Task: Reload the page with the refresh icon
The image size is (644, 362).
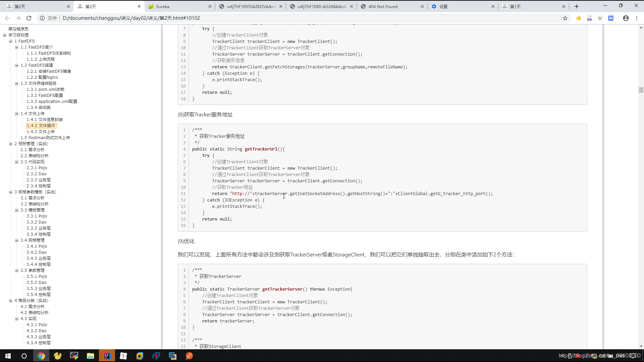Action: (29, 18)
